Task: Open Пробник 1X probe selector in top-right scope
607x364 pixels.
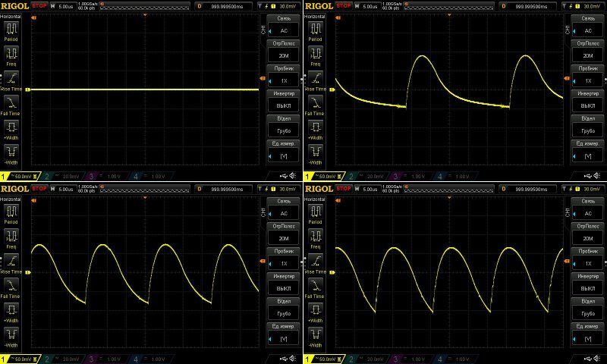Action: tap(587, 76)
